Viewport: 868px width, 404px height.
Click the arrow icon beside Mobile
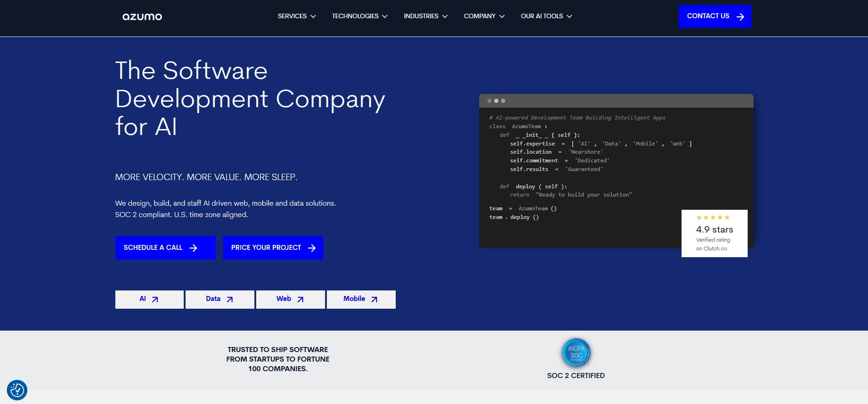[374, 300]
